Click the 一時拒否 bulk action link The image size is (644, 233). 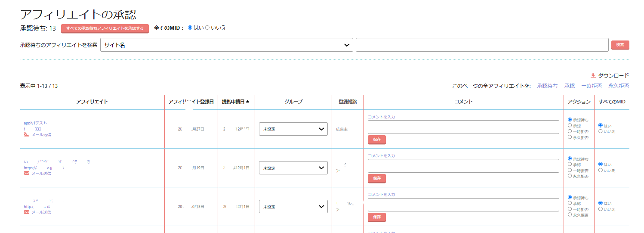point(592,86)
